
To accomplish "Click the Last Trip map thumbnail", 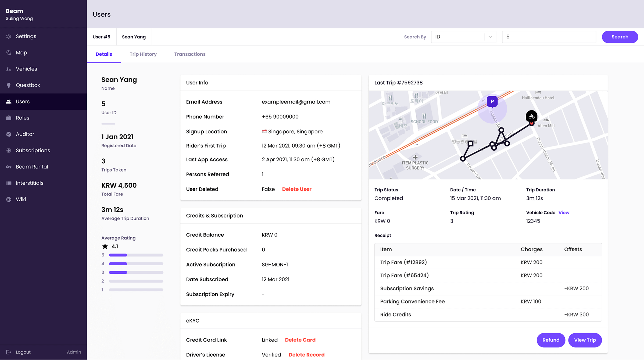I will (488, 135).
